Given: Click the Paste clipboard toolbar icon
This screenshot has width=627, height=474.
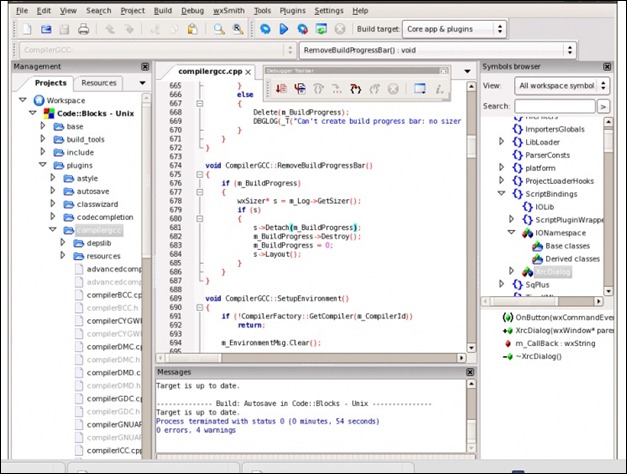Looking at the screenshot, I should pyautogui.click(x=193, y=29).
